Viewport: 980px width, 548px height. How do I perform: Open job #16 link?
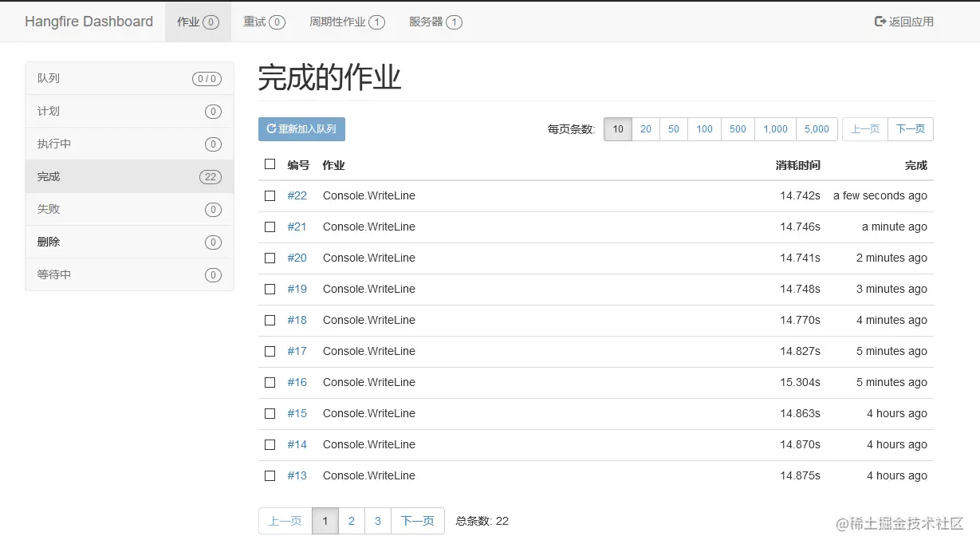(x=297, y=382)
